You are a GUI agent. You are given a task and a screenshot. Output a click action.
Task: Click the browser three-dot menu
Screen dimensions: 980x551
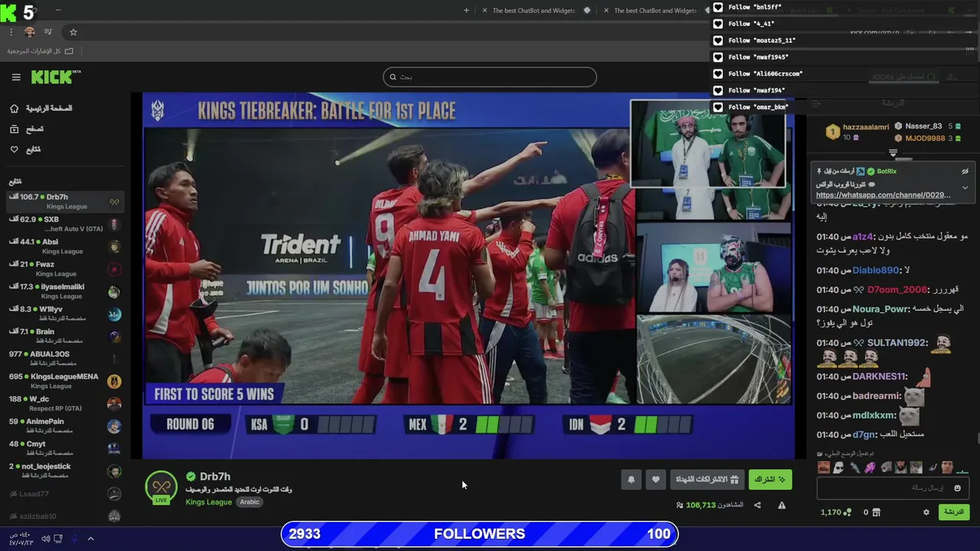coord(11,32)
